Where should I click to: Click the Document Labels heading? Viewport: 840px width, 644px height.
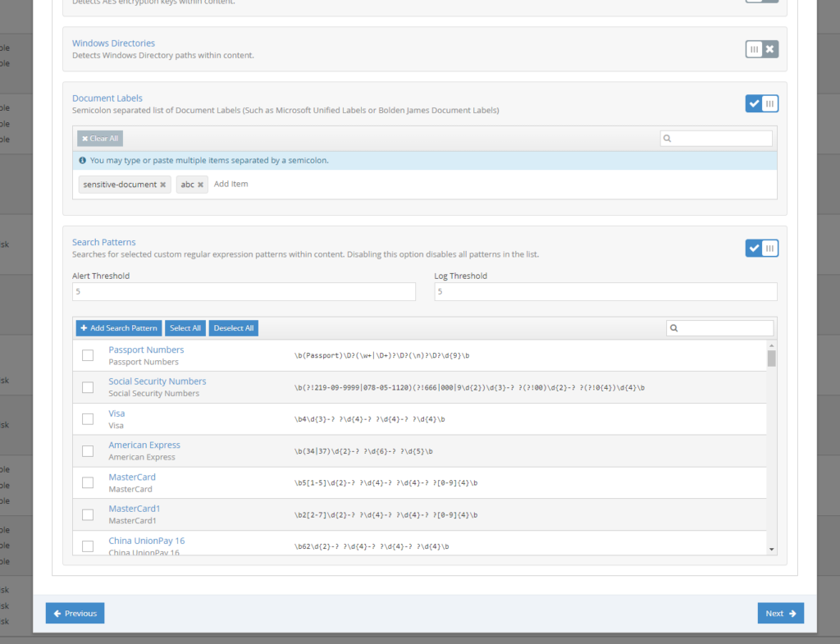pos(107,98)
